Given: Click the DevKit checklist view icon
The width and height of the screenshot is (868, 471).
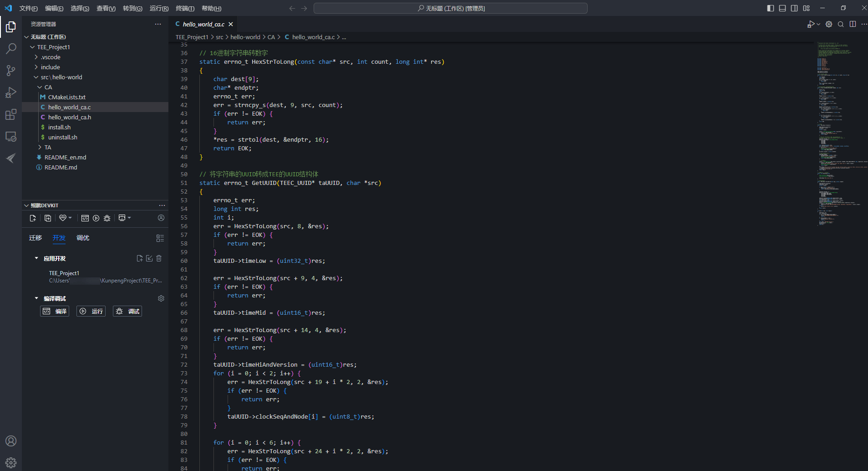Looking at the screenshot, I should click(x=160, y=238).
